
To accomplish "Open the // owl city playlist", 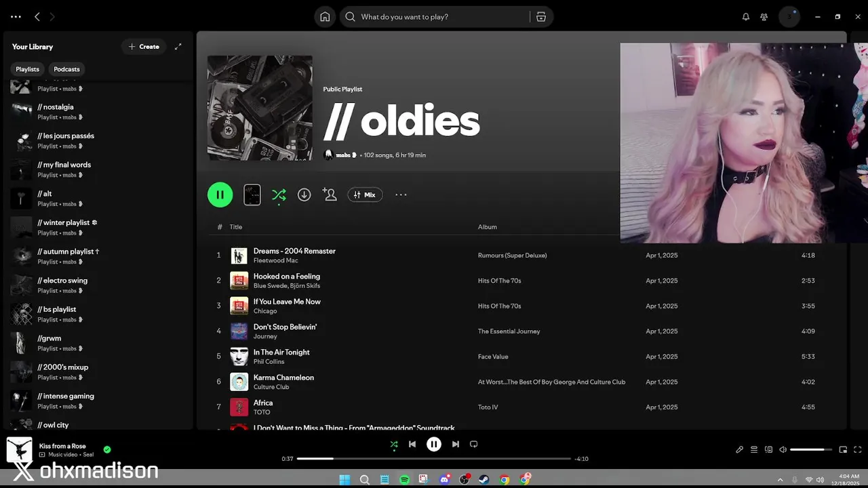I will coord(98,424).
